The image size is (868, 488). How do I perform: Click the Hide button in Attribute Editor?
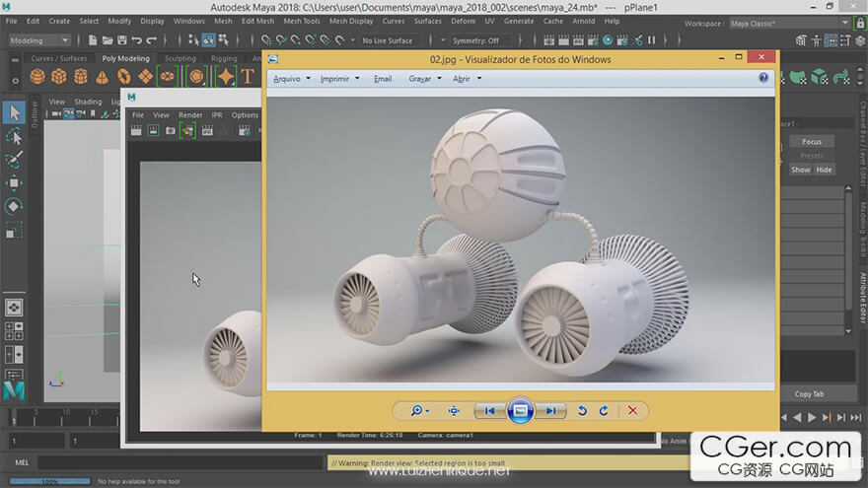click(x=824, y=170)
